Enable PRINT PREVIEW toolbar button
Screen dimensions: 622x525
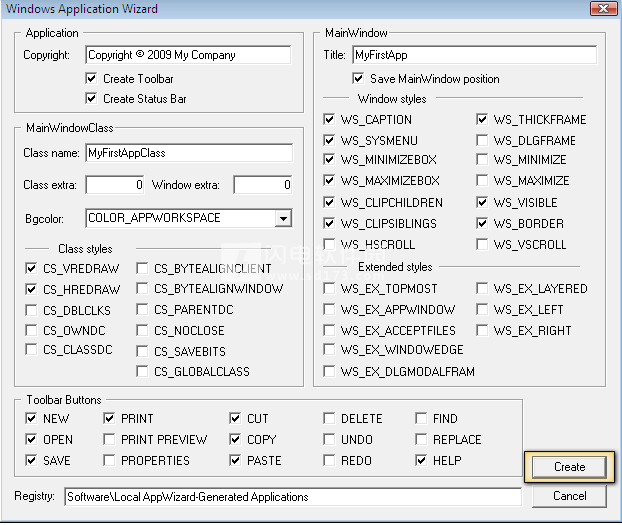pos(109,439)
